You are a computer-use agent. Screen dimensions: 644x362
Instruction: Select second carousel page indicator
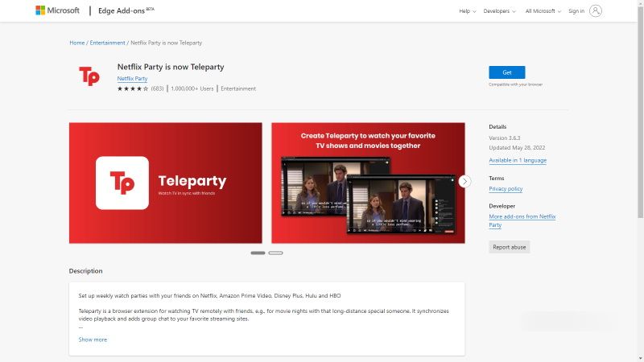click(275, 253)
